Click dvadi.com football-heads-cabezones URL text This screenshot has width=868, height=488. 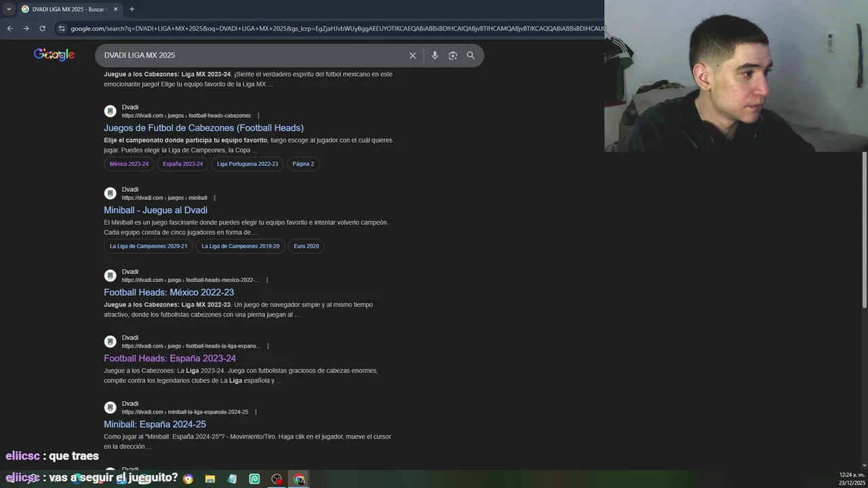(x=186, y=116)
